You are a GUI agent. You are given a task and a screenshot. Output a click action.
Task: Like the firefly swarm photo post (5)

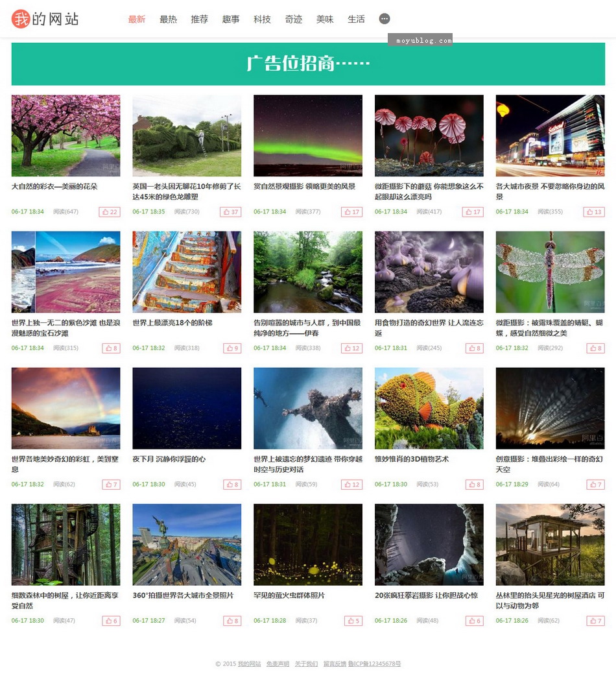(x=353, y=621)
